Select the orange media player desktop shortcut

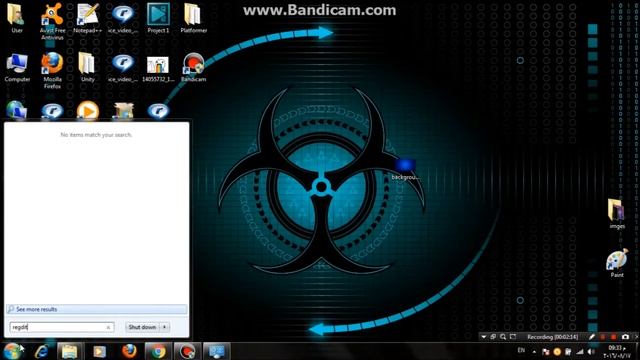click(88, 111)
